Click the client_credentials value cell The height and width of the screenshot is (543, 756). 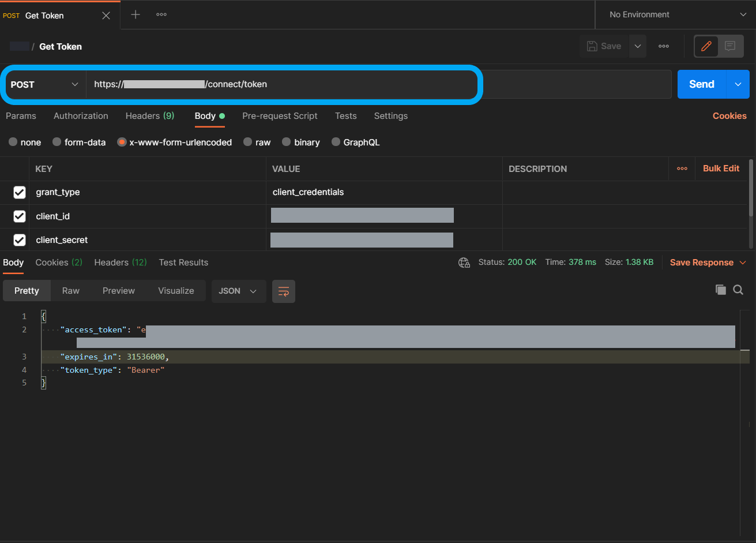[x=384, y=192]
